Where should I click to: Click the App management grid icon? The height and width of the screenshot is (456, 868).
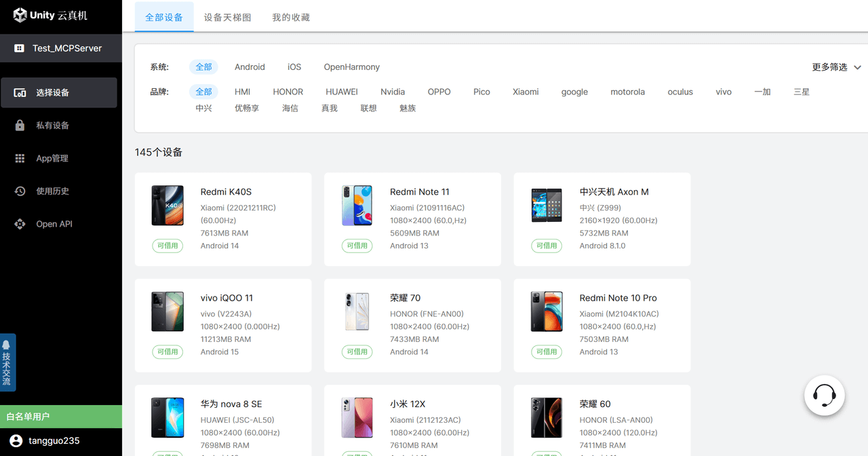pos(20,158)
